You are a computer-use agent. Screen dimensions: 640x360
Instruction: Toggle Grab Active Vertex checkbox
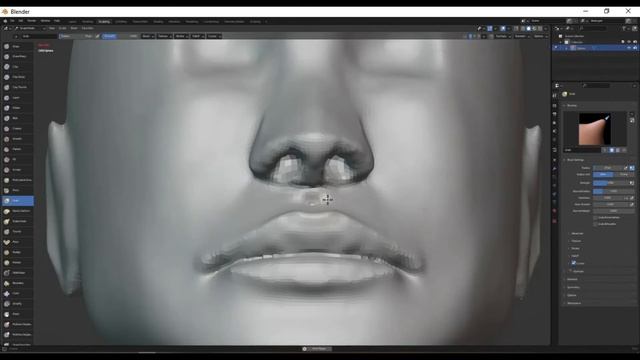point(595,218)
